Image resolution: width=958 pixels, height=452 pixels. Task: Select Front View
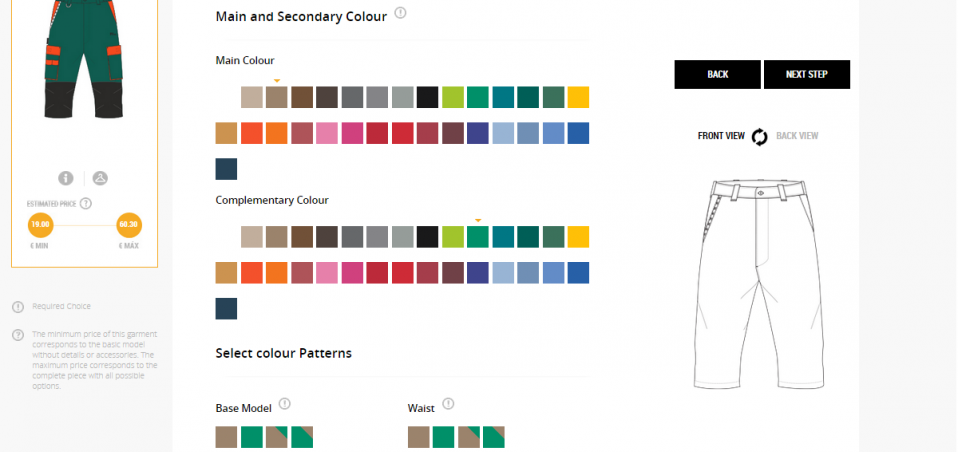tap(721, 136)
